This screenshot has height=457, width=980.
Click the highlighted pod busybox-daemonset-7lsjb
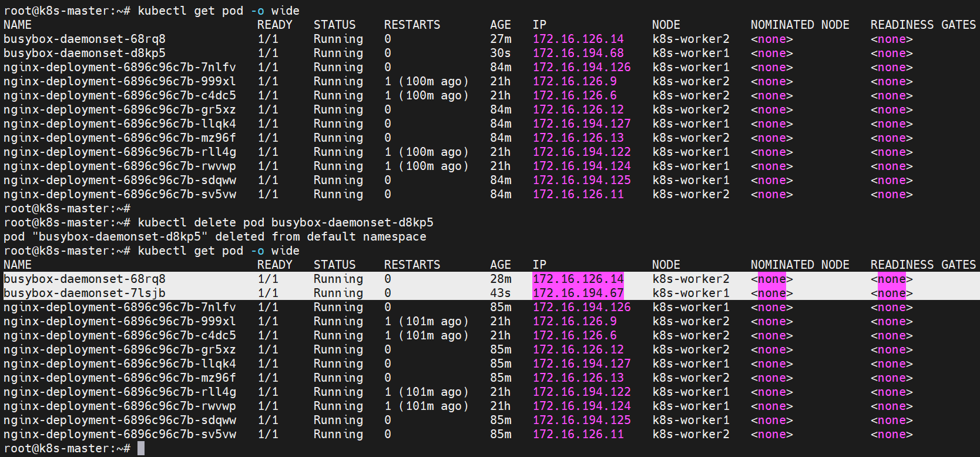85,293
